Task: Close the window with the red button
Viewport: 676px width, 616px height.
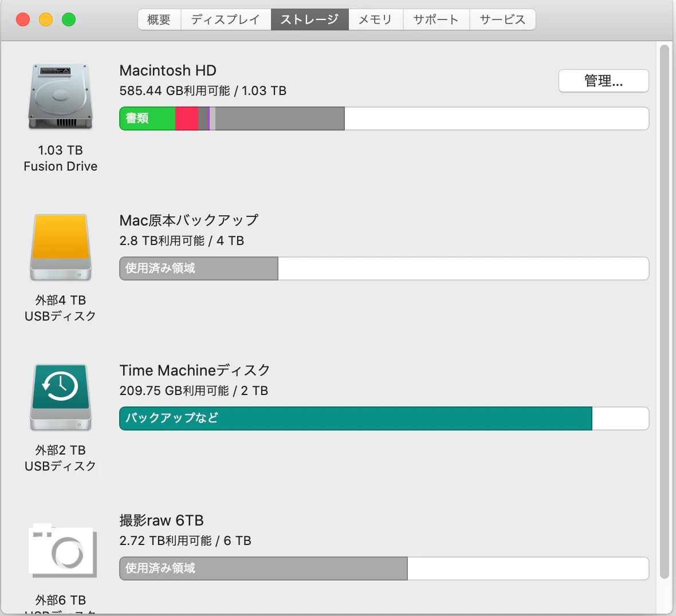Action: tap(23, 19)
